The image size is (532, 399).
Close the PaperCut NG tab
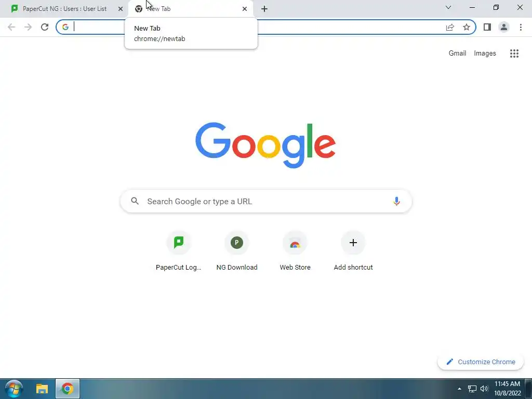tap(121, 9)
